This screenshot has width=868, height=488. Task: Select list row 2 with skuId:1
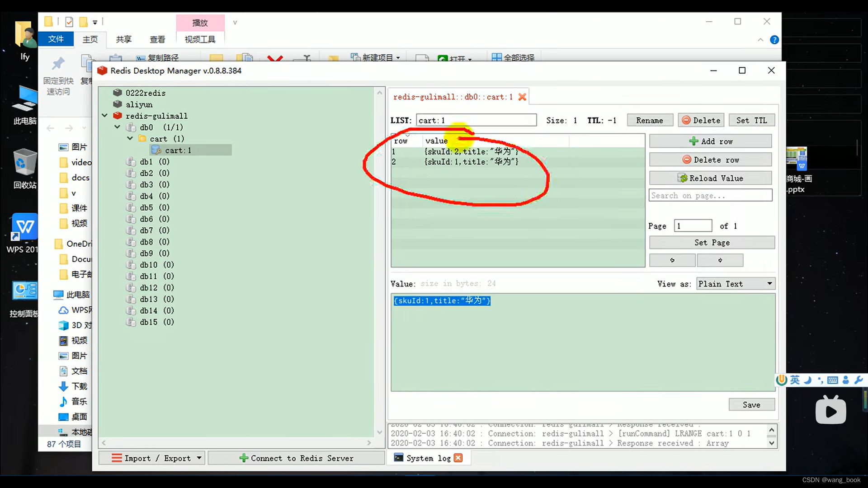tap(518, 162)
